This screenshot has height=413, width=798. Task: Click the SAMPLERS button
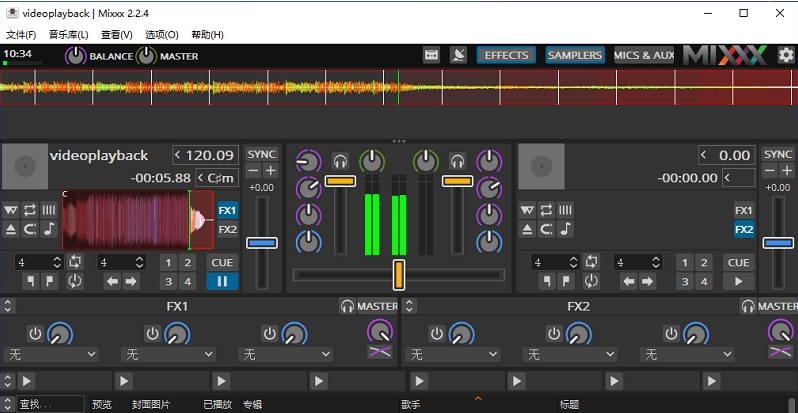575,55
